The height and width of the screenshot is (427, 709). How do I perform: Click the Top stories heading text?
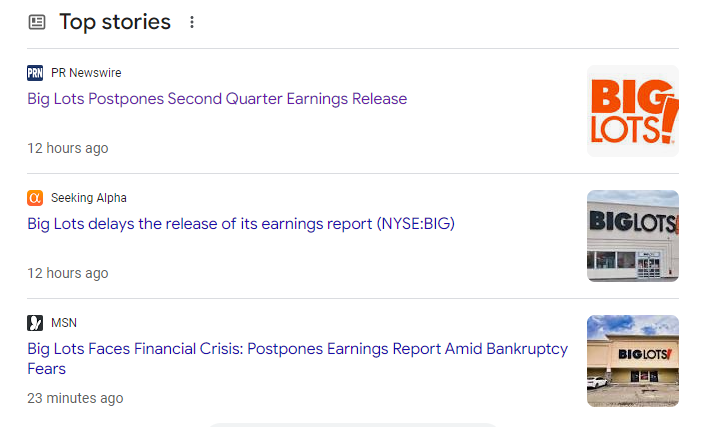click(115, 22)
